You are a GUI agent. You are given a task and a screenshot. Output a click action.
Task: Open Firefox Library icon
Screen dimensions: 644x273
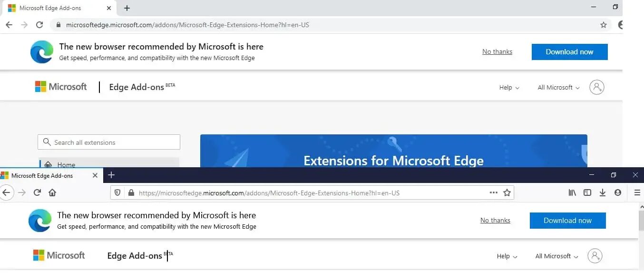[572, 193]
